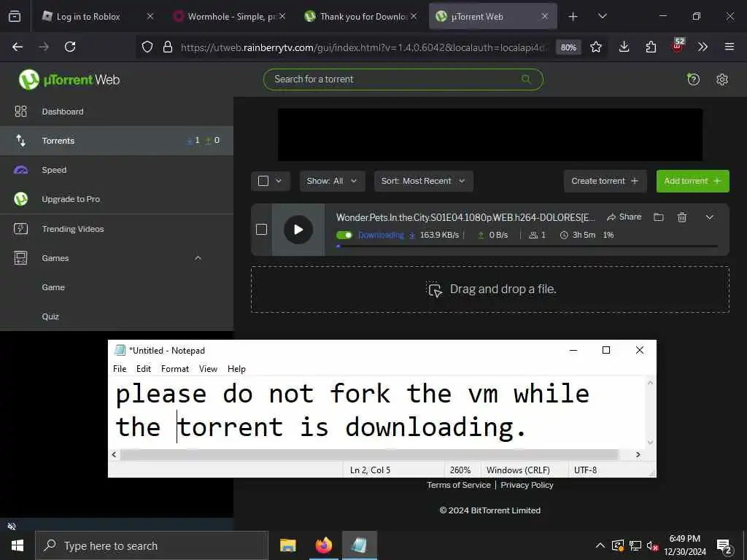This screenshot has width=747, height=560.
Task: Click Notepad icon in the taskbar
Action: [x=359, y=545]
